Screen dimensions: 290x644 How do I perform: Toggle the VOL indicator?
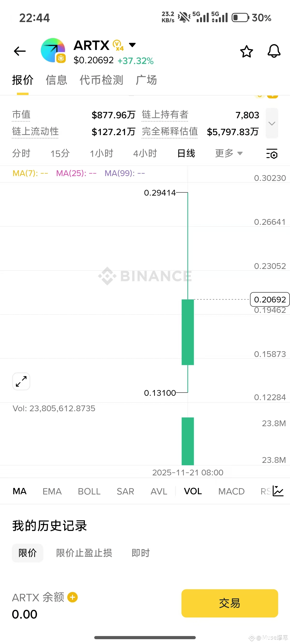point(193,491)
